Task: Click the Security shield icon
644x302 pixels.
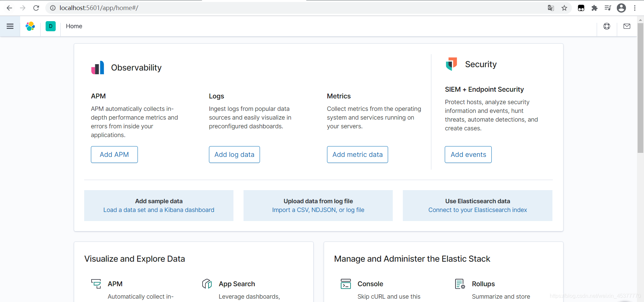Action: [451, 64]
